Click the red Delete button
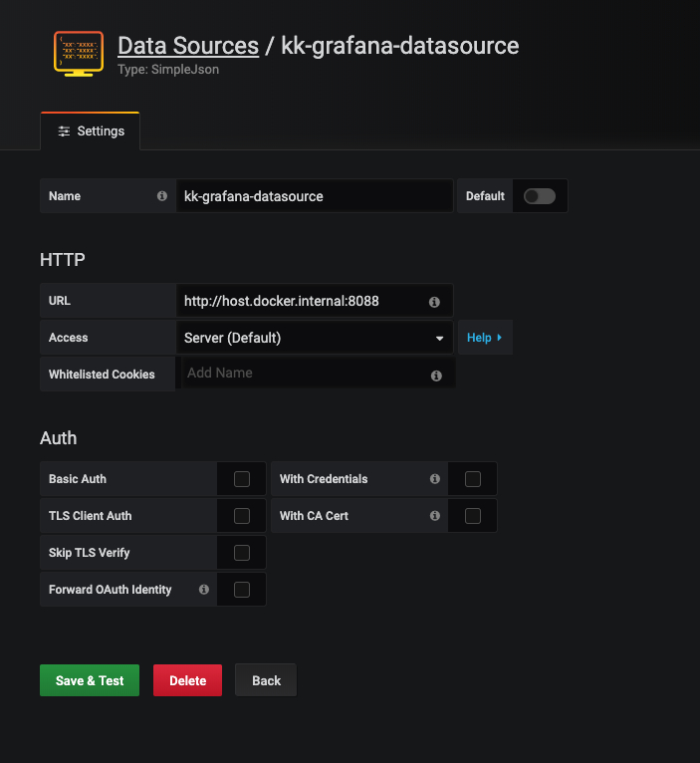The height and width of the screenshot is (763, 700). coord(188,680)
